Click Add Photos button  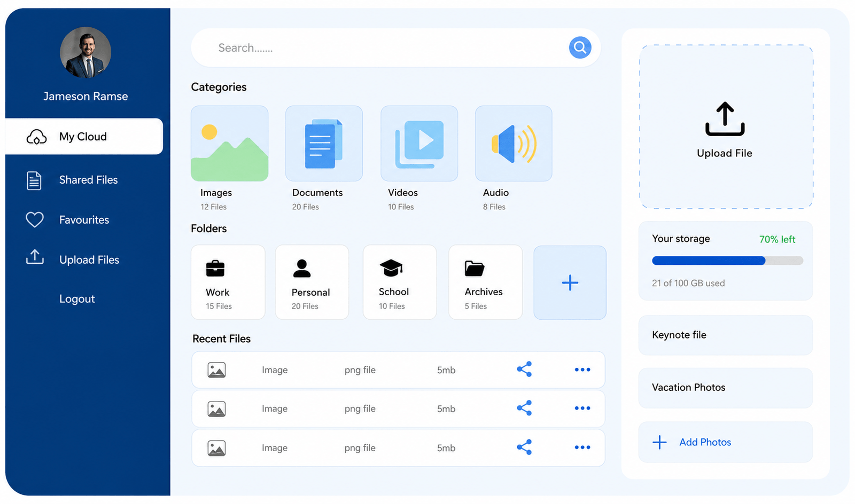(x=726, y=442)
